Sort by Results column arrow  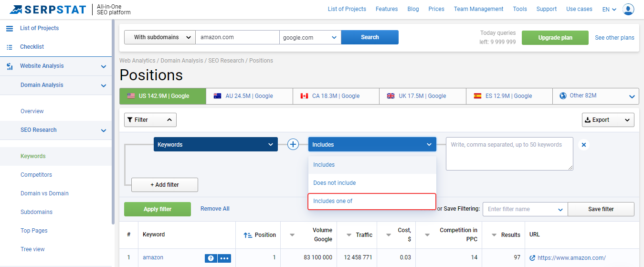494,235
